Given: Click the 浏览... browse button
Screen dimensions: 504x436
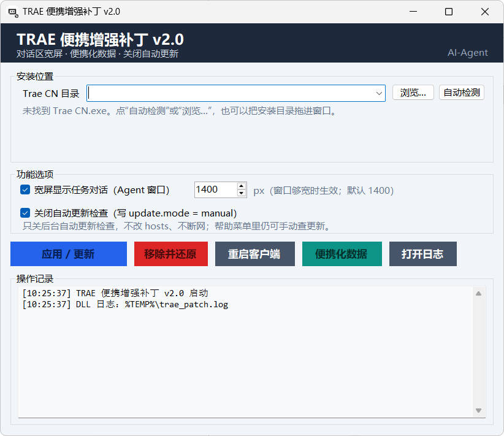Looking at the screenshot, I should pos(413,93).
